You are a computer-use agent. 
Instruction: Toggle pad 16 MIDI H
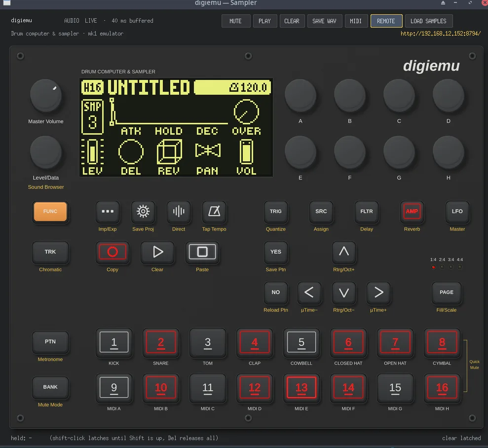(x=442, y=388)
